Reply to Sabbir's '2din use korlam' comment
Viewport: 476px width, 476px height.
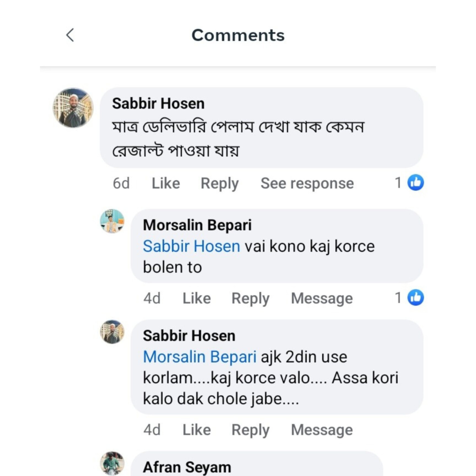tap(250, 430)
